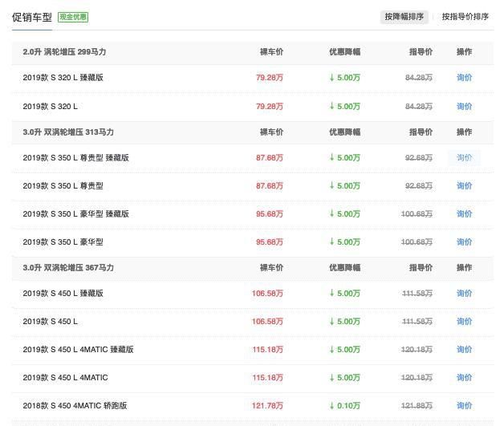Image resolution: width=504 pixels, height=426 pixels.
Task: Click guide price 120.18万 in plain S 450 L 4MATIC row
Action: (x=417, y=378)
